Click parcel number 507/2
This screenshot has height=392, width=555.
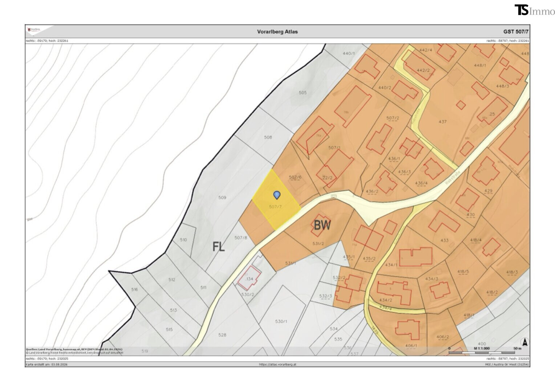393,118
